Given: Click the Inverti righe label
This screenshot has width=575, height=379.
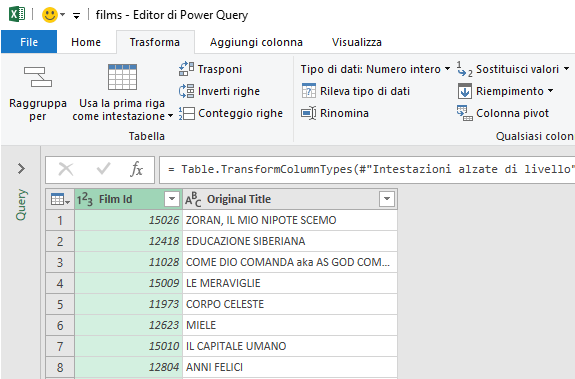Looking at the screenshot, I should pos(229,91).
